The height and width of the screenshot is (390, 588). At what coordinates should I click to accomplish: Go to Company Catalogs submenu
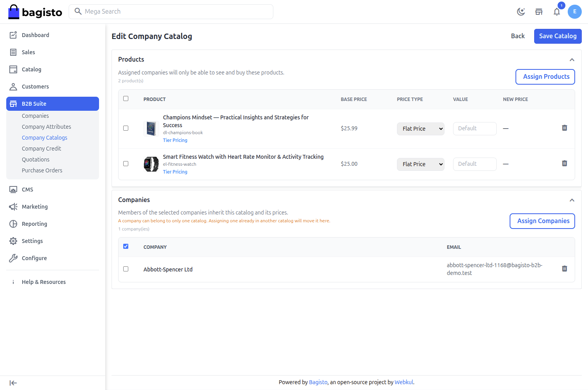point(44,138)
